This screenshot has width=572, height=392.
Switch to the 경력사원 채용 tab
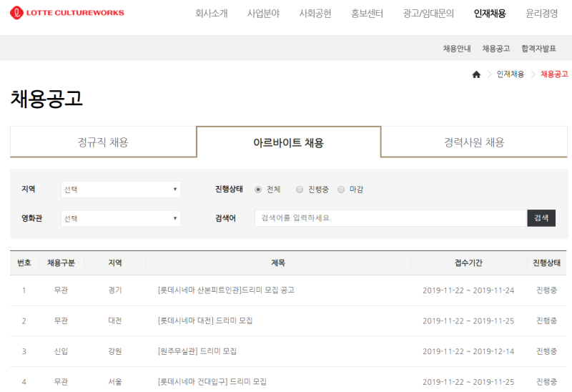[474, 142]
